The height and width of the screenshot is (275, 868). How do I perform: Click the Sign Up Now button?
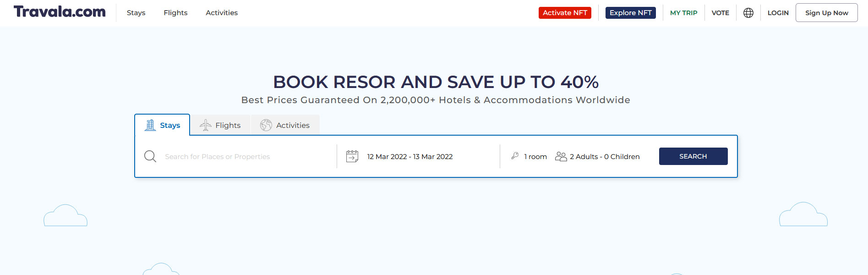pyautogui.click(x=827, y=13)
